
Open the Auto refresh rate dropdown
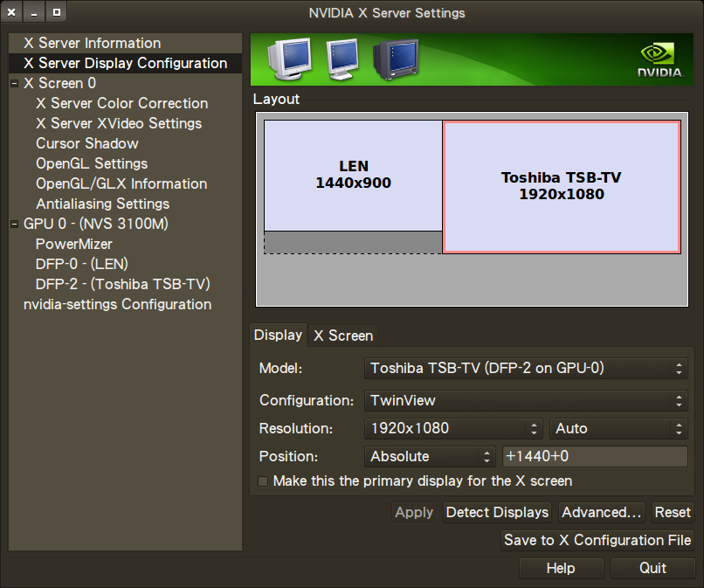618,428
